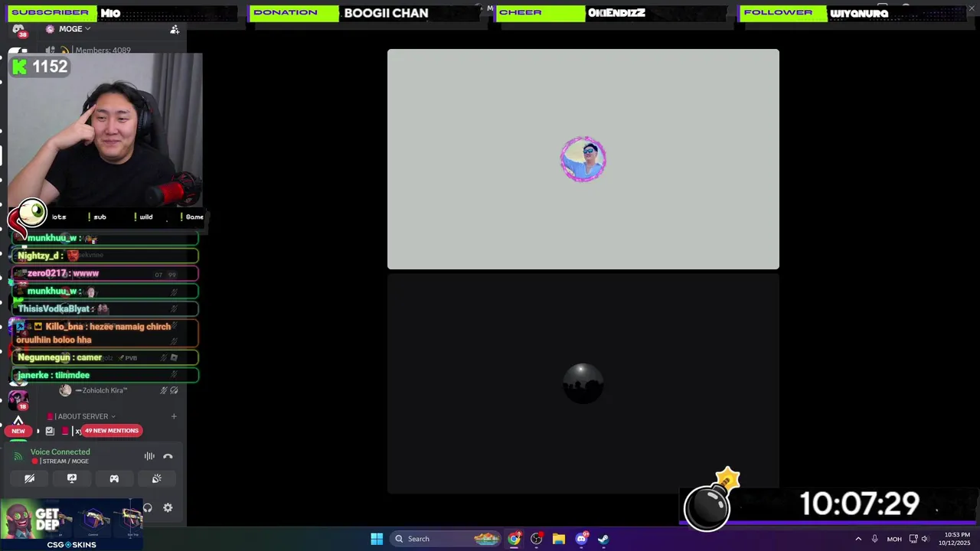The image size is (980, 551).
Task: Click the !wild command label
Action: click(x=143, y=217)
